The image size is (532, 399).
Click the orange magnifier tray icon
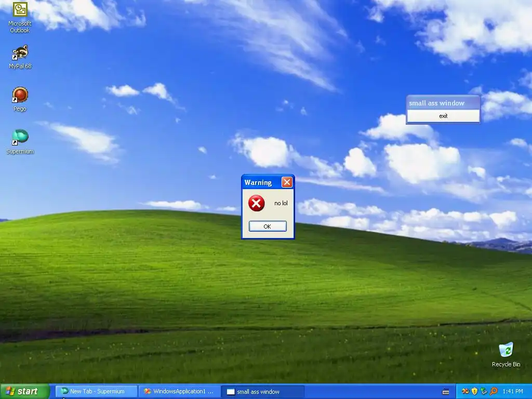[x=494, y=392]
